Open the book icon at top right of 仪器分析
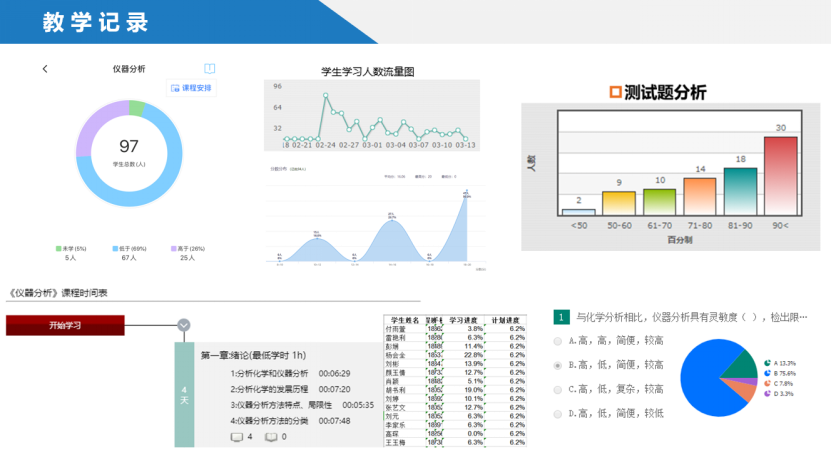Image resolution: width=831 pixels, height=458 pixels. 209,69
